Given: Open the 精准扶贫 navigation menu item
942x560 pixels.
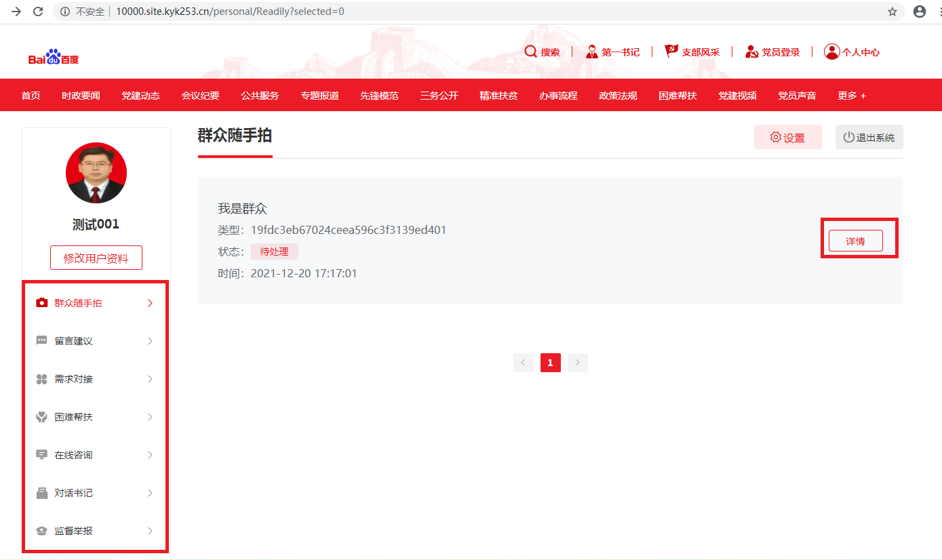Looking at the screenshot, I should 498,96.
